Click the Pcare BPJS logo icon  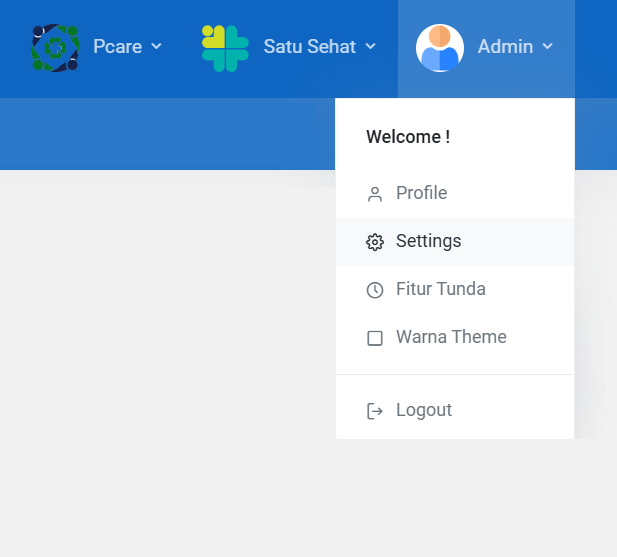[x=55, y=48]
